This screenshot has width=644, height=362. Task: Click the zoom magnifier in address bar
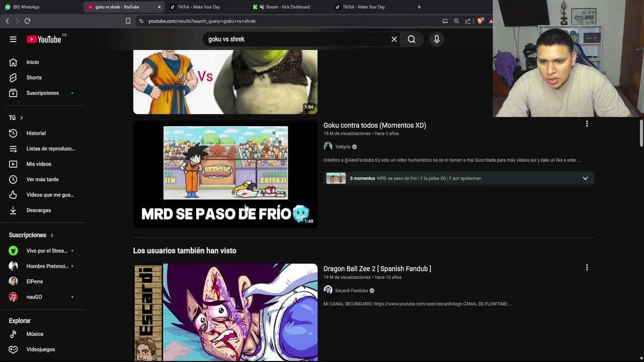(x=456, y=21)
